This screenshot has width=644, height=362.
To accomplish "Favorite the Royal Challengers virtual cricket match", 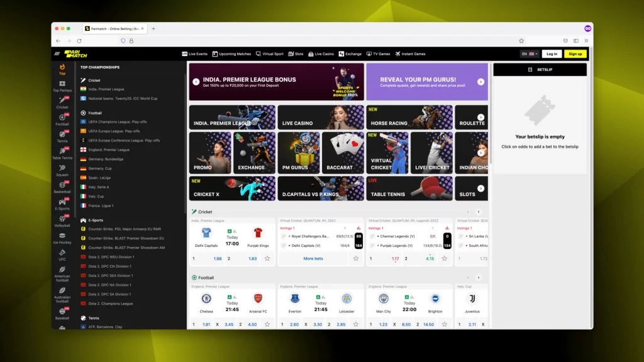I will [356, 258].
